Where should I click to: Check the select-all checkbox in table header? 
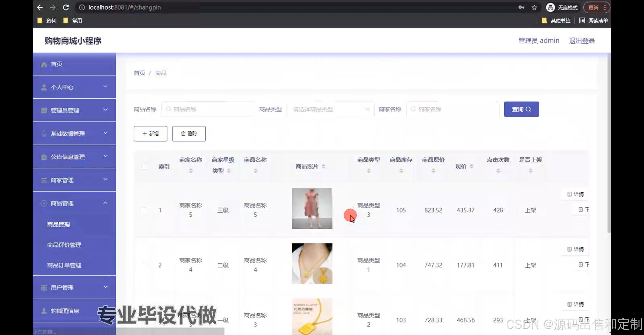(x=144, y=166)
